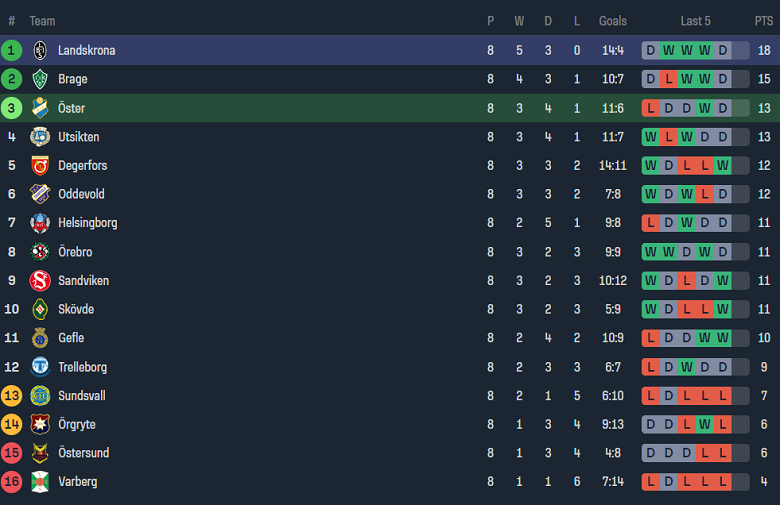
Task: Click the Gefle team badge icon
Action: click(x=40, y=338)
